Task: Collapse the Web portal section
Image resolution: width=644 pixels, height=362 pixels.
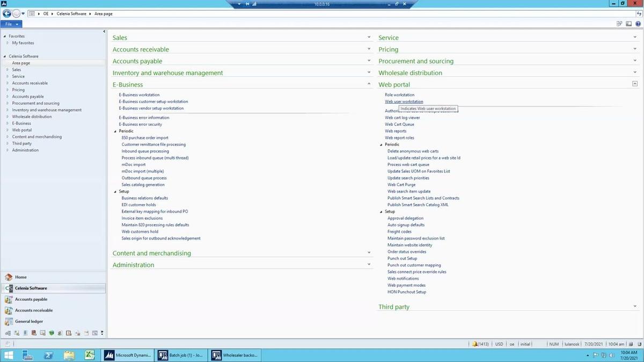Action: pos(635,84)
